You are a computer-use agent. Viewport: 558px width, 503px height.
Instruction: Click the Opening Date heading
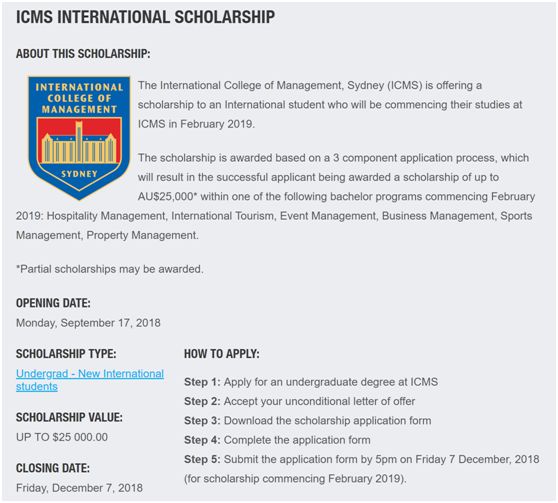click(x=53, y=303)
